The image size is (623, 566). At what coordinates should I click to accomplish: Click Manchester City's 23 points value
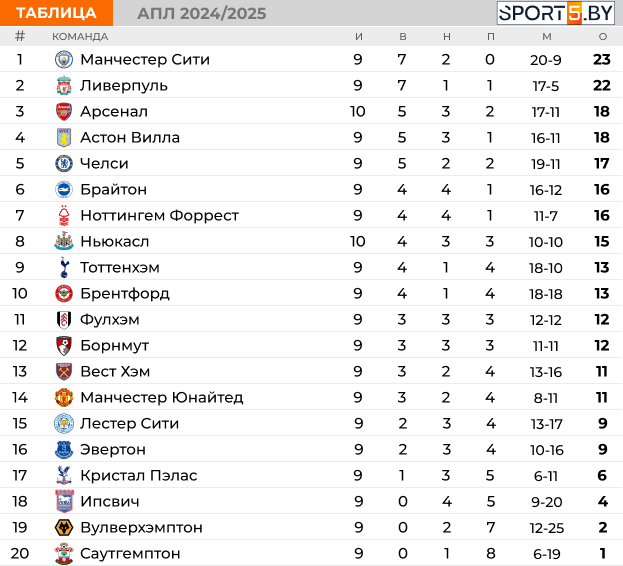pyautogui.click(x=601, y=59)
